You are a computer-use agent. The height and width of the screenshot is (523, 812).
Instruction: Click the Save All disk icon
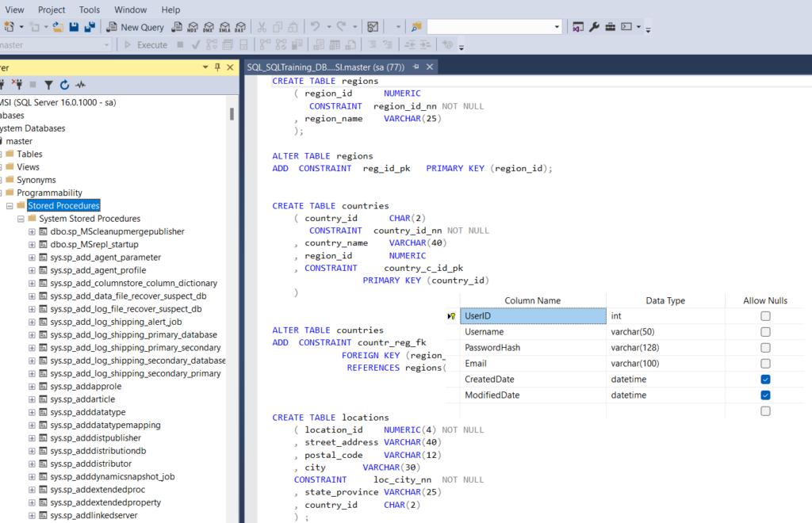pos(89,27)
